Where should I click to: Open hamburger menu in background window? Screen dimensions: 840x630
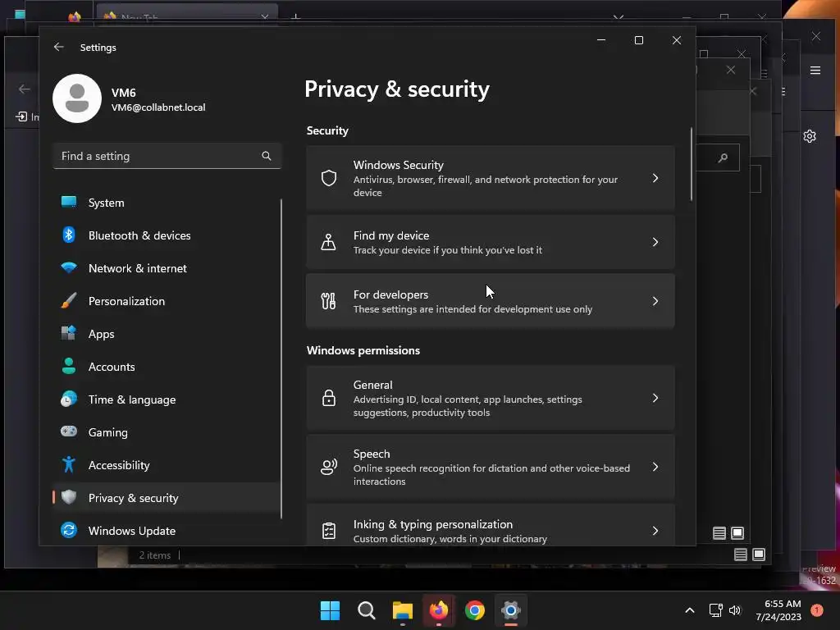(815, 71)
